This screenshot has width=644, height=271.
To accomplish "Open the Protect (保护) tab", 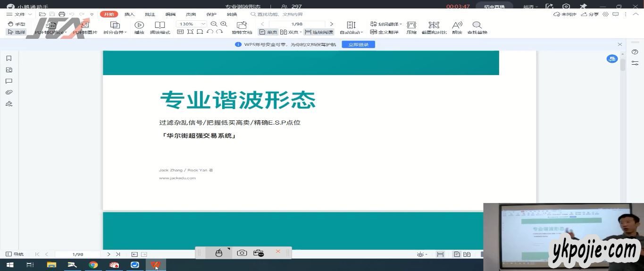I will [x=211, y=14].
